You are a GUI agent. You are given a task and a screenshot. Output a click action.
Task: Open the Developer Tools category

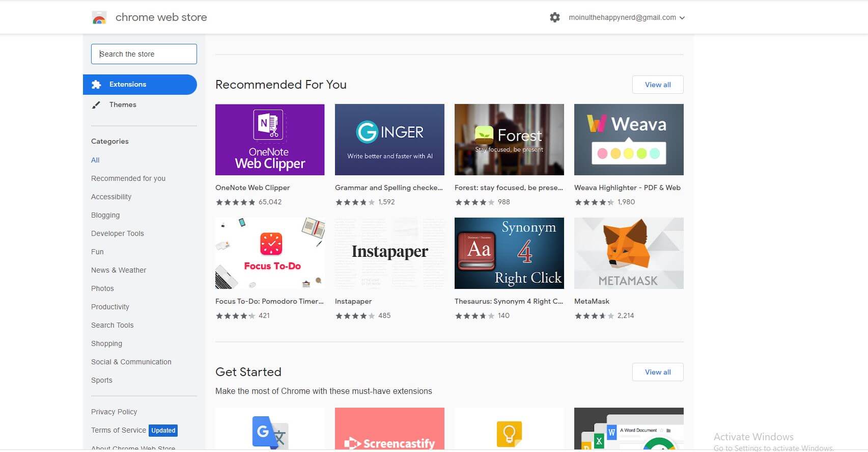coord(118,233)
